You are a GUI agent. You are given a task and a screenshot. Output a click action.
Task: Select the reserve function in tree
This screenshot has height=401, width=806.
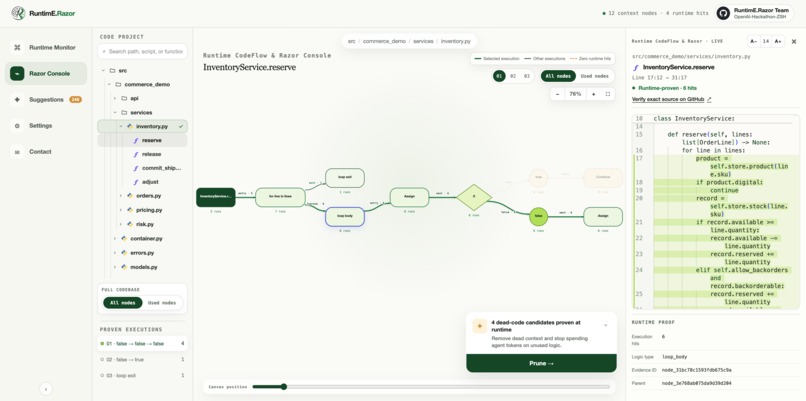(x=142, y=140)
